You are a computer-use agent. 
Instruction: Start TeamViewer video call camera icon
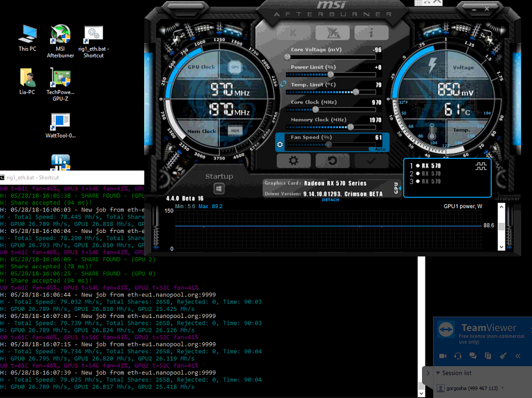(443, 356)
